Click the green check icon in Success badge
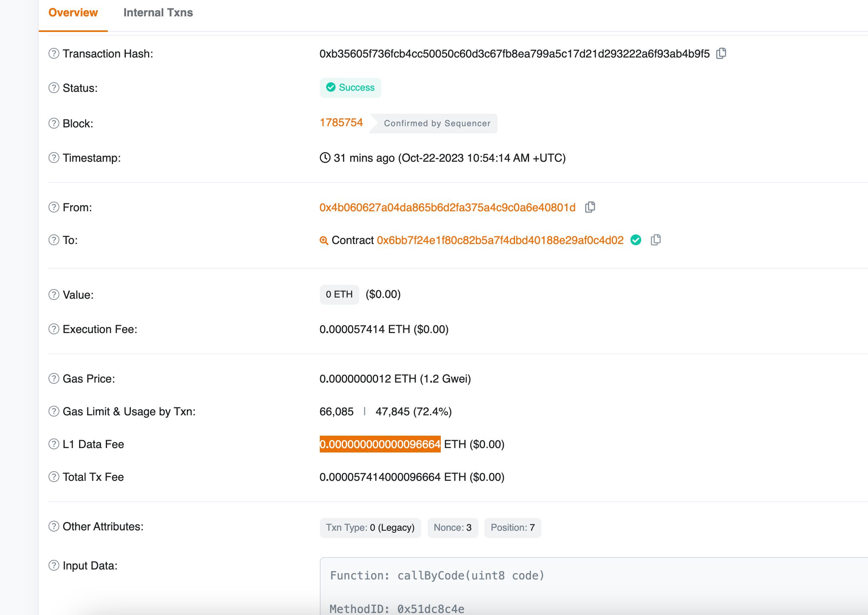This screenshot has width=868, height=615. point(331,87)
